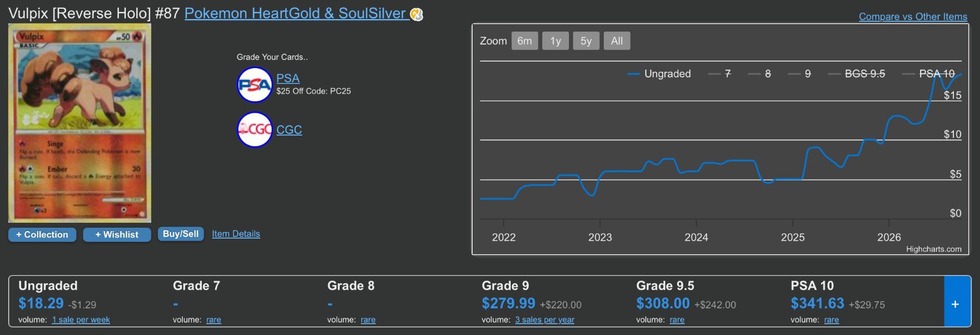Show All time range on chart
This screenshot has height=335, width=980.
tap(617, 41)
